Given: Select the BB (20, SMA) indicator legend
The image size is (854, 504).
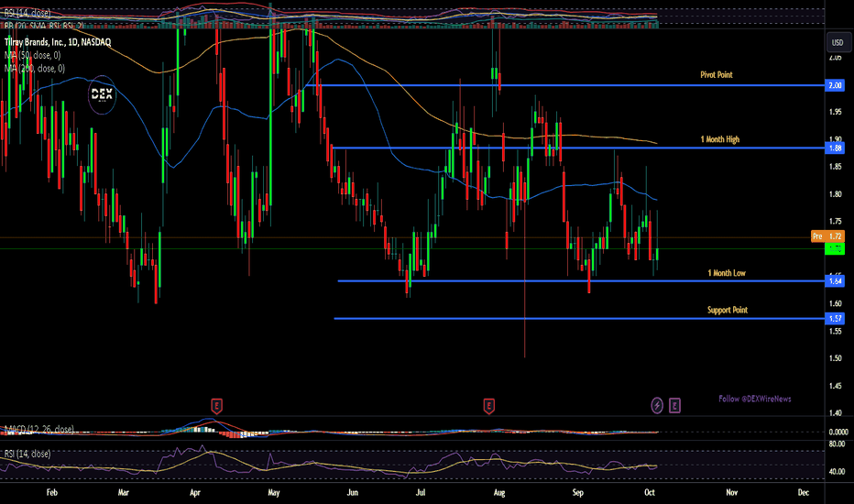Looking at the screenshot, I should (x=44, y=25).
